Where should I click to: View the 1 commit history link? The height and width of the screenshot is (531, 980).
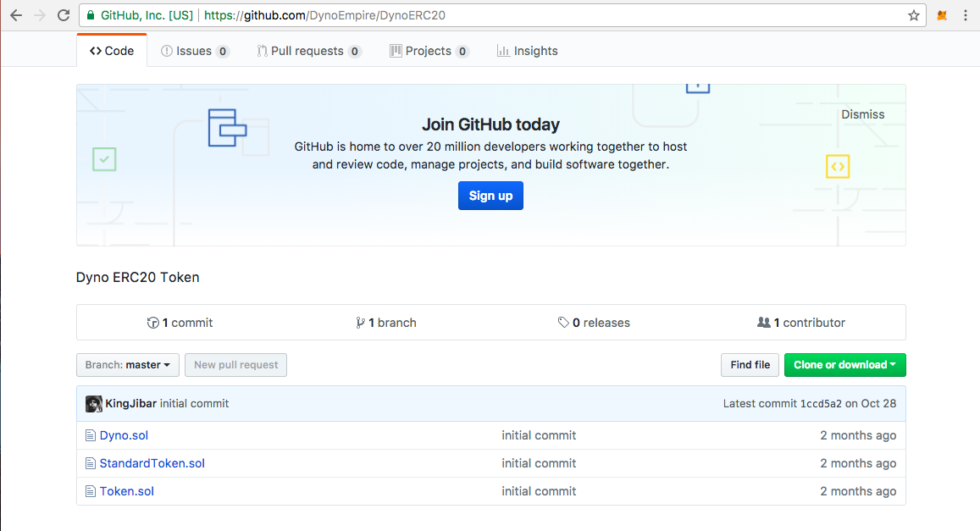click(180, 323)
